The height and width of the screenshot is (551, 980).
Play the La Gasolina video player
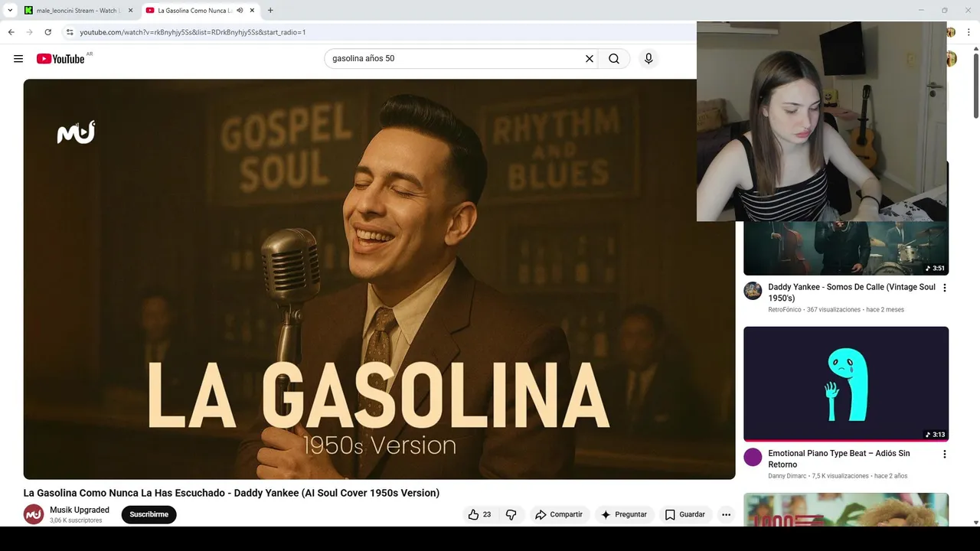tap(379, 279)
